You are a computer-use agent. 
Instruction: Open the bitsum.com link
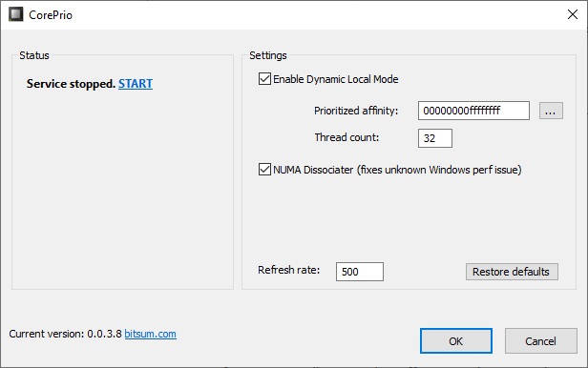click(150, 334)
